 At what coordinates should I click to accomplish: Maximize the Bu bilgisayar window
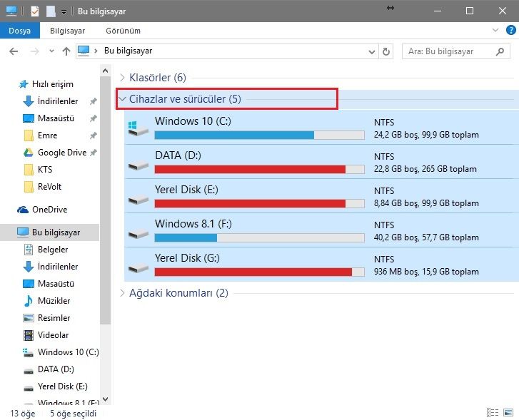469,11
